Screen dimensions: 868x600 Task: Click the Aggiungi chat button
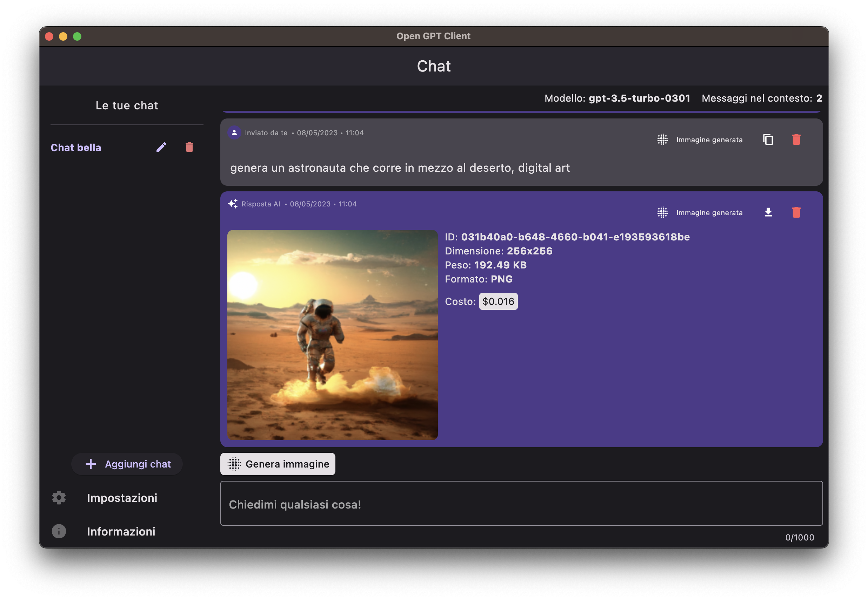tap(127, 464)
